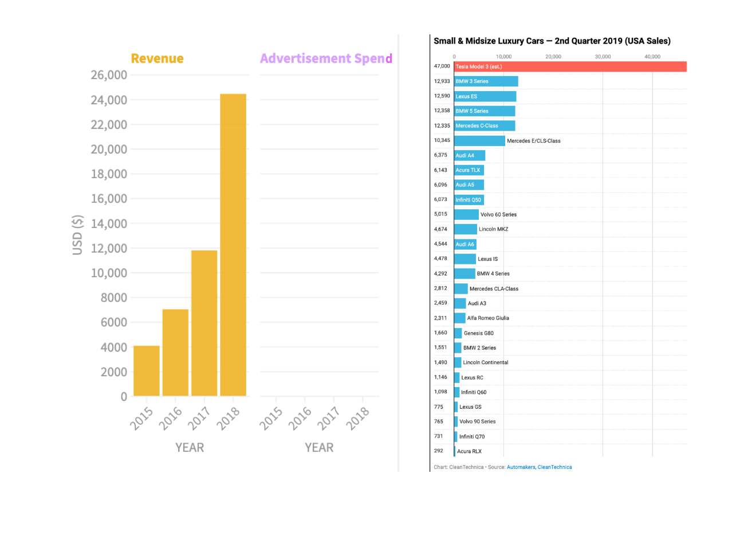Click the 47,000 sales value

[x=442, y=66]
